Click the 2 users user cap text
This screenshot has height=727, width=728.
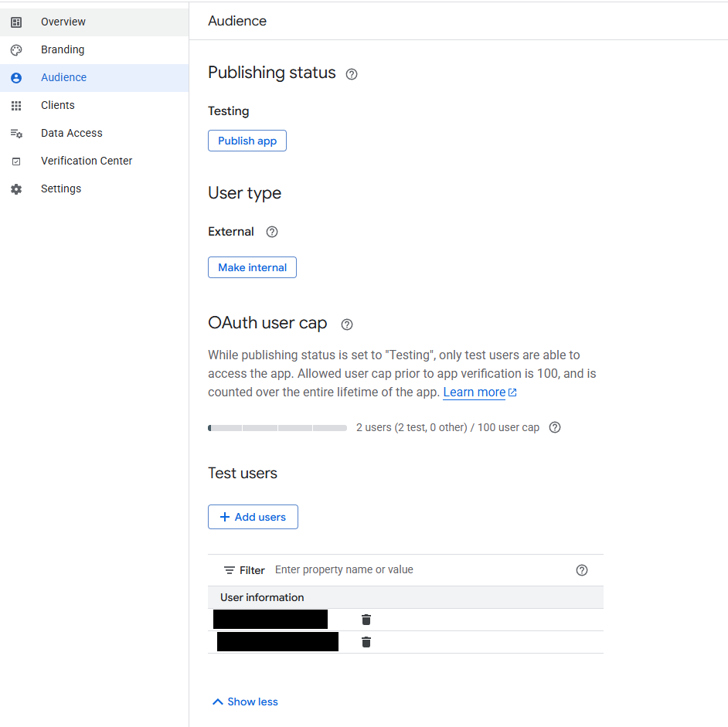(447, 427)
